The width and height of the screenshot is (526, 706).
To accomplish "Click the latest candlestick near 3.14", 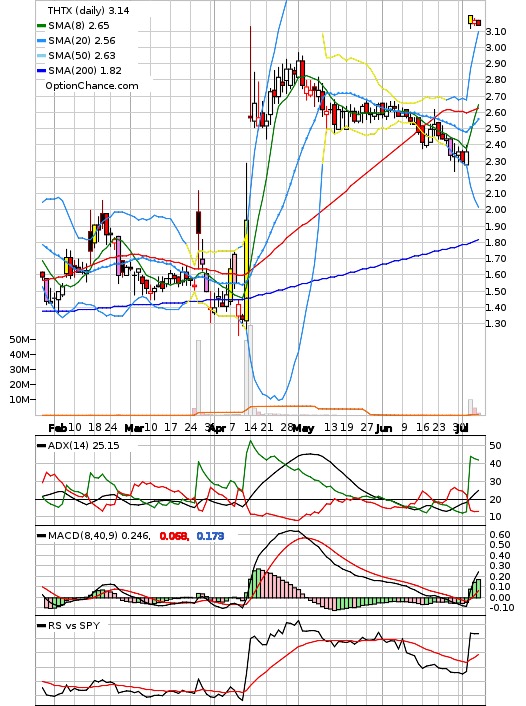I will pyautogui.click(x=479, y=23).
